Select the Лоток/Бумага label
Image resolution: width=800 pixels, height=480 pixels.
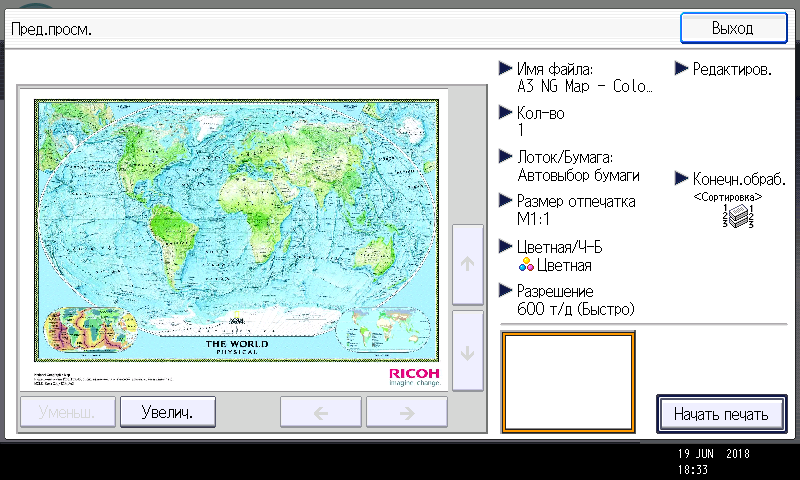pyautogui.click(x=565, y=157)
